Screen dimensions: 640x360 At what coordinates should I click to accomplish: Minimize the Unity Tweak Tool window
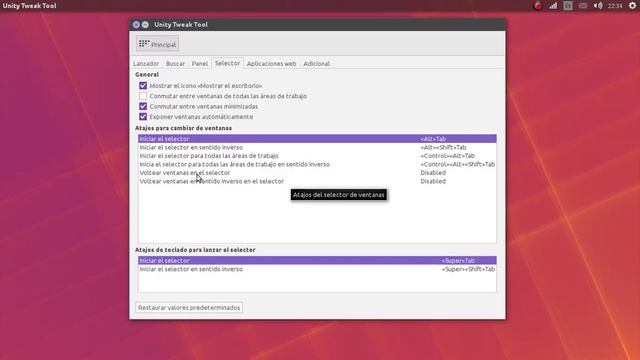[145, 24]
